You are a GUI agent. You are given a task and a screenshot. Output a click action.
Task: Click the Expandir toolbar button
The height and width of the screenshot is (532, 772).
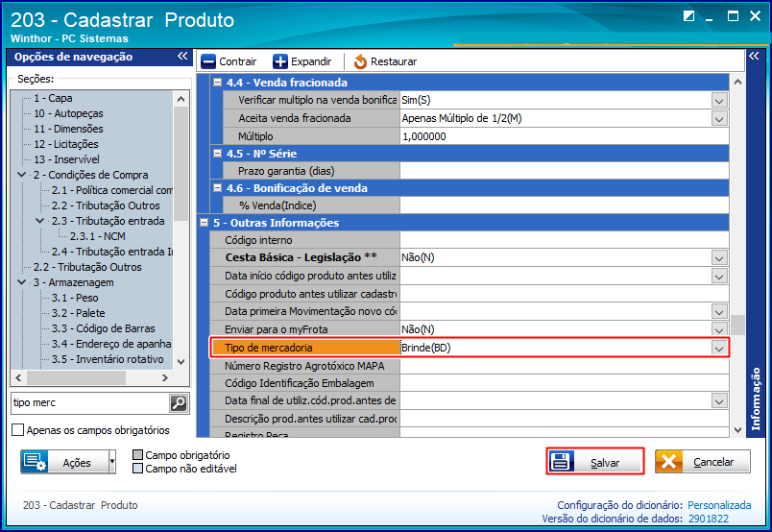point(302,61)
